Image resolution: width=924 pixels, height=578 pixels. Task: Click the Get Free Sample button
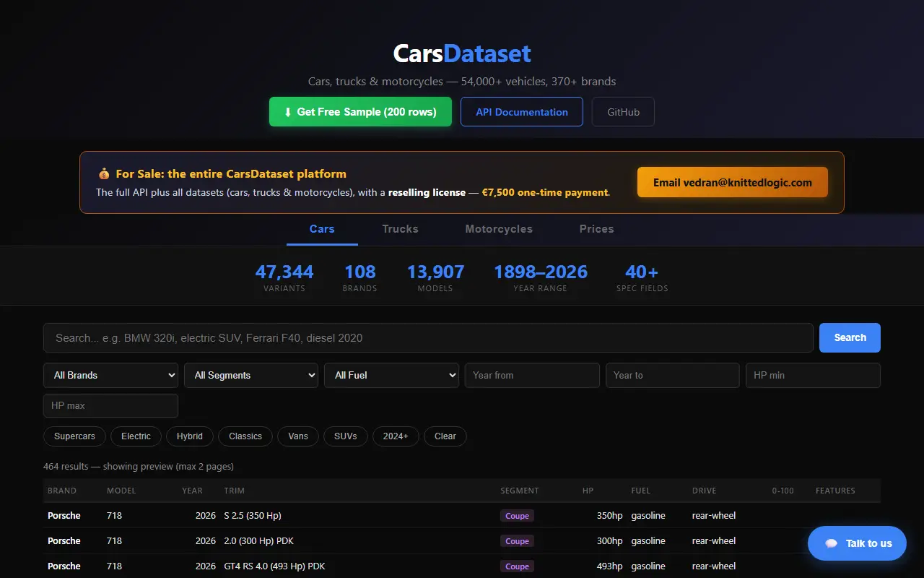pos(360,112)
